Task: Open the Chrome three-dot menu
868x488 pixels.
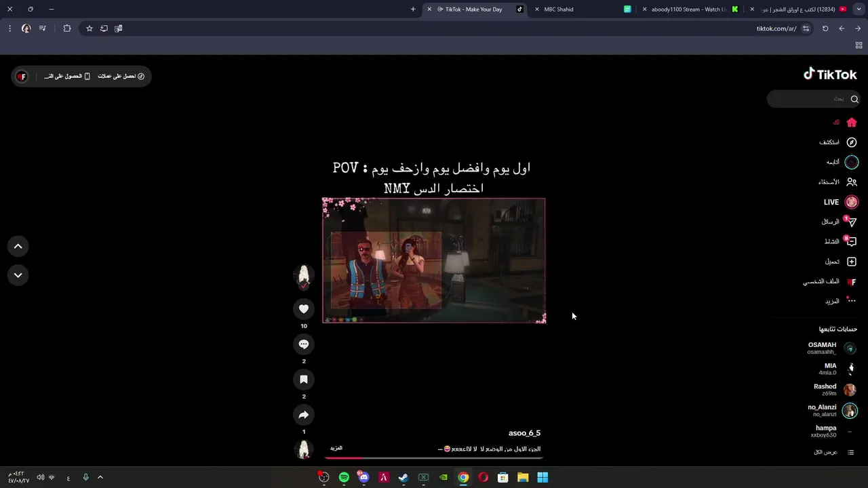Action: (9, 28)
